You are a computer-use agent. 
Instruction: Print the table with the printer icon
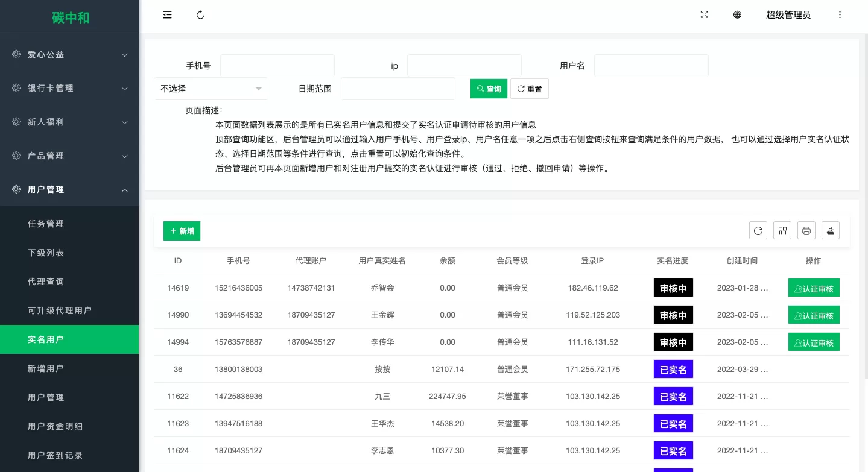[x=806, y=230]
